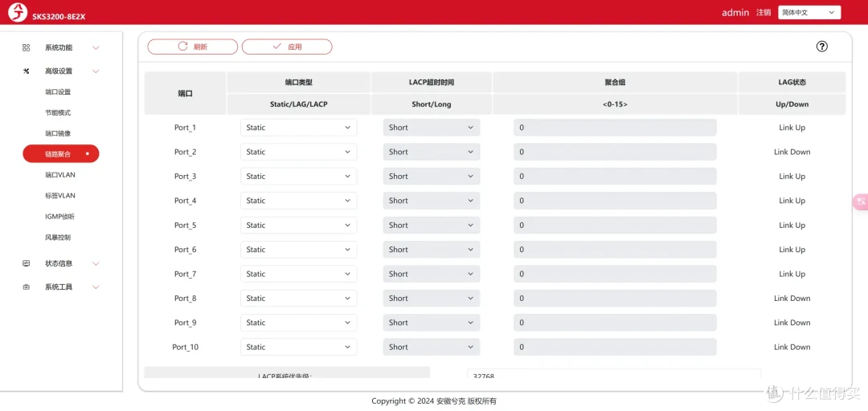Click the 系统功能 grid icon
This screenshot has width=868, height=411.
pyautogui.click(x=26, y=47)
